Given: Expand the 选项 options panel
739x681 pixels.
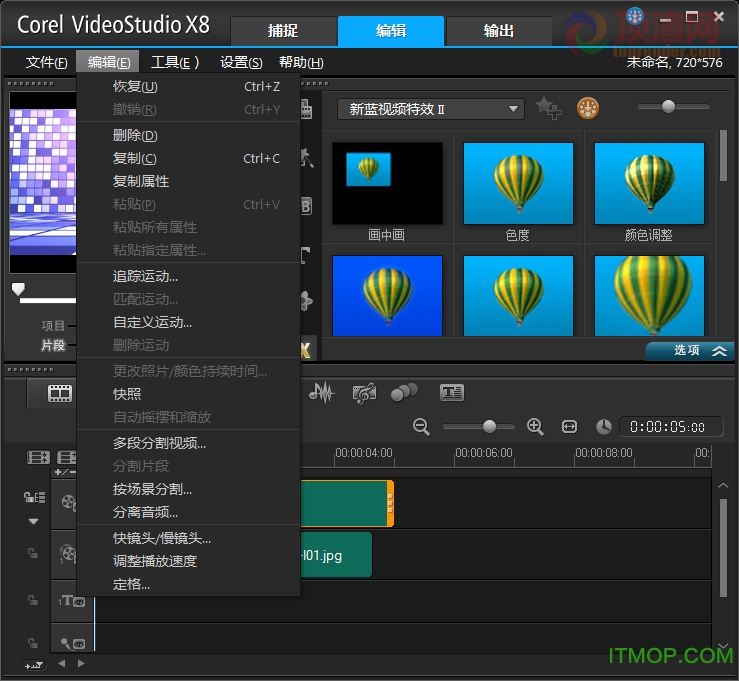Looking at the screenshot, I should (x=690, y=351).
